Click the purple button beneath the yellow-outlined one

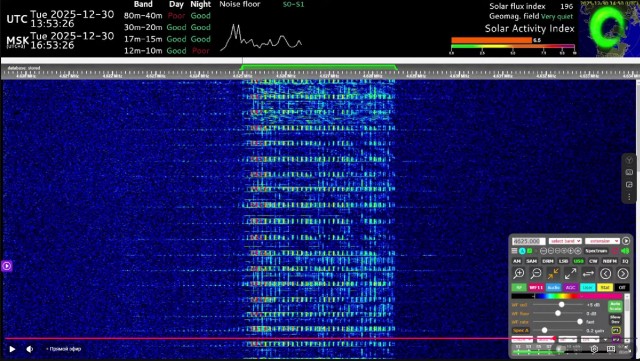(616, 340)
